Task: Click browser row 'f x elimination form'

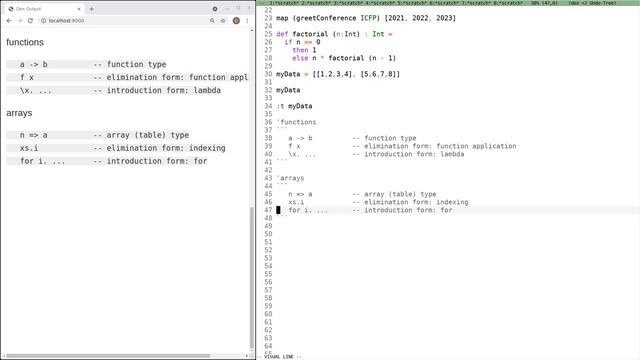Action: pyautogui.click(x=127, y=77)
